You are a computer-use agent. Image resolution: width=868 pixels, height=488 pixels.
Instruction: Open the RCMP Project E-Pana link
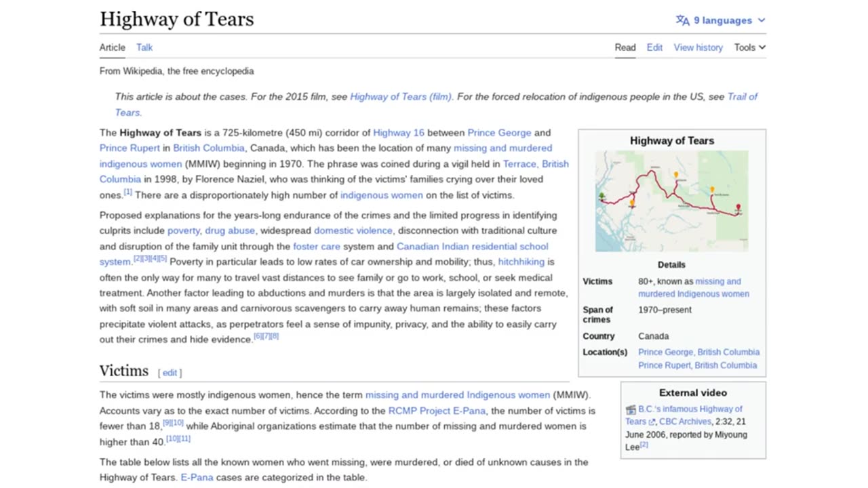tap(437, 411)
